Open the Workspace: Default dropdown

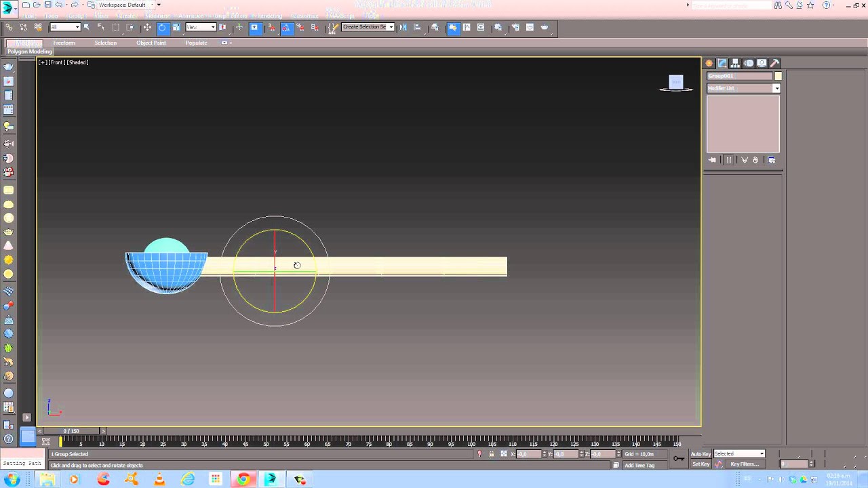point(126,5)
